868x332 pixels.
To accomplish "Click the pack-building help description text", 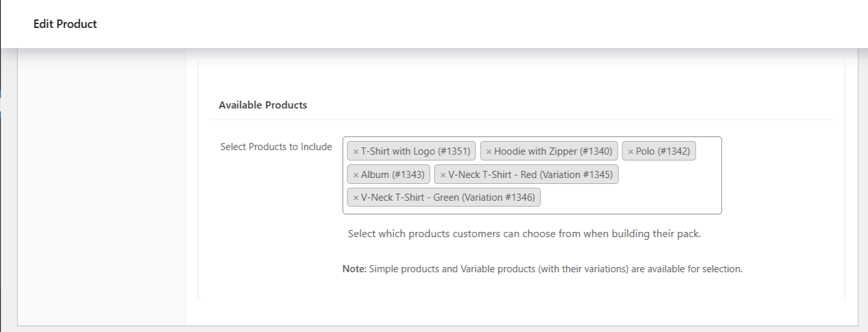I will click(524, 234).
